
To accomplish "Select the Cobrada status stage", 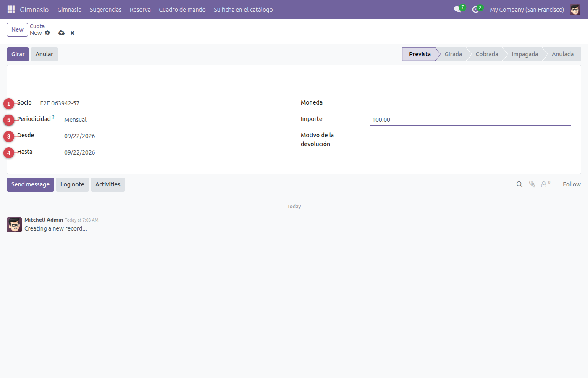I will 487,54.
